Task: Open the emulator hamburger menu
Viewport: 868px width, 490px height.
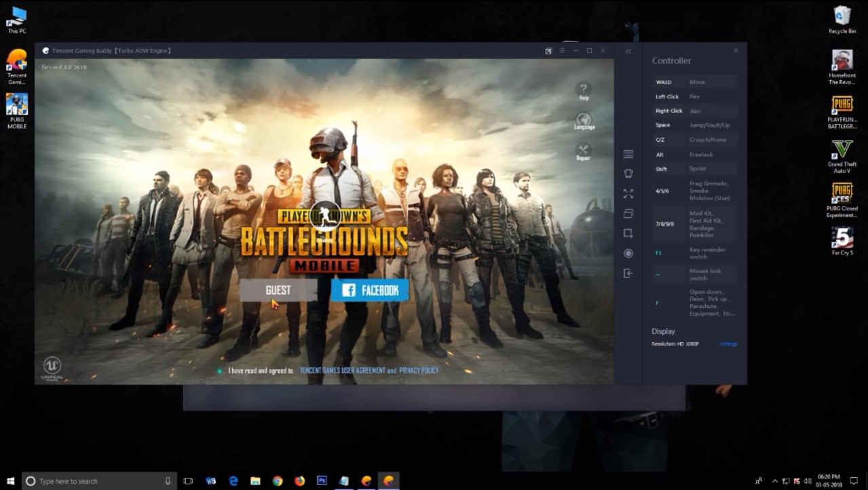Action: [x=562, y=51]
